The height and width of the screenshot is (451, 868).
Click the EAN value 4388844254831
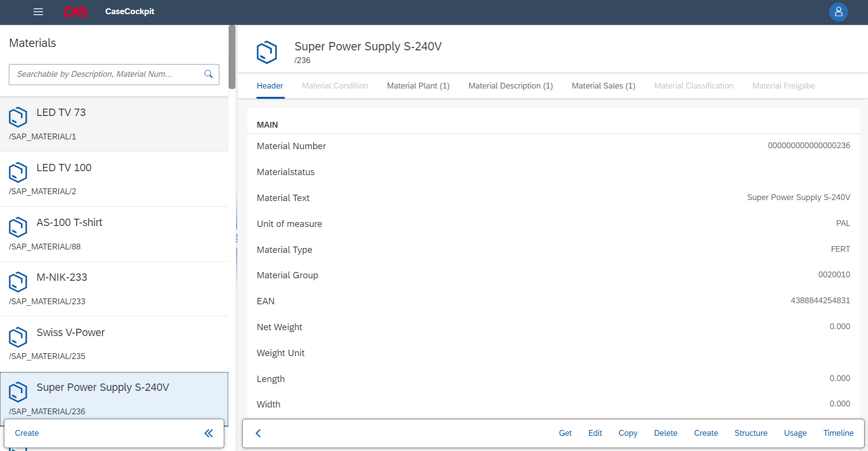click(x=821, y=300)
